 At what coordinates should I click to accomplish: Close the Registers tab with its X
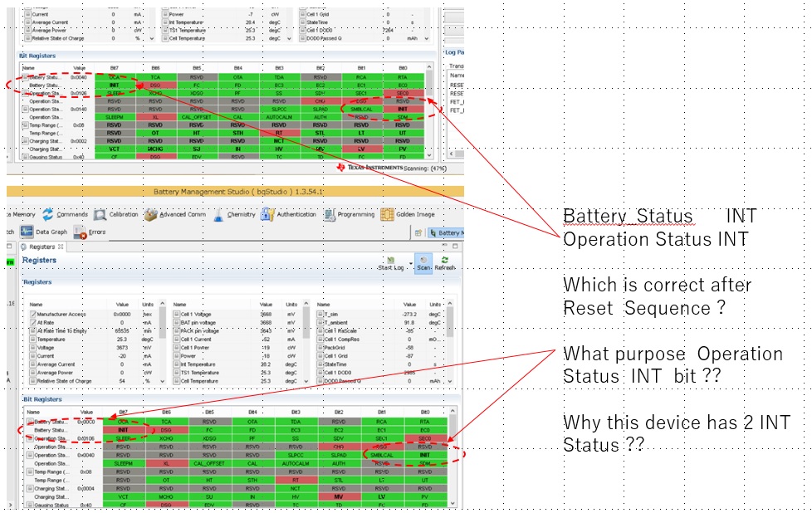point(61,247)
